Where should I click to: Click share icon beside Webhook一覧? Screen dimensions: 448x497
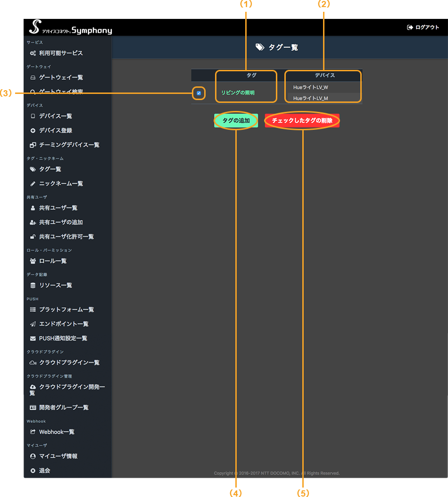[33, 432]
